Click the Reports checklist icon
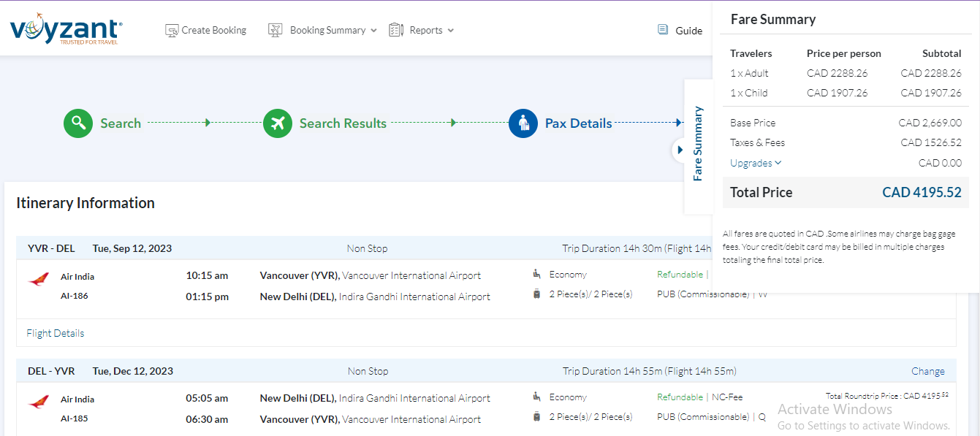Screen dimensions: 980x436 [x=396, y=30]
